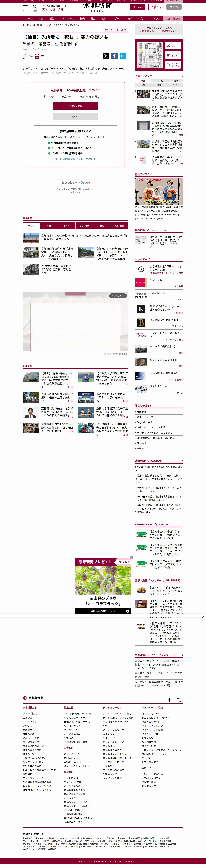206x868 pixels.
Task: Open maiko video library thumbnail
Action: 159,191
